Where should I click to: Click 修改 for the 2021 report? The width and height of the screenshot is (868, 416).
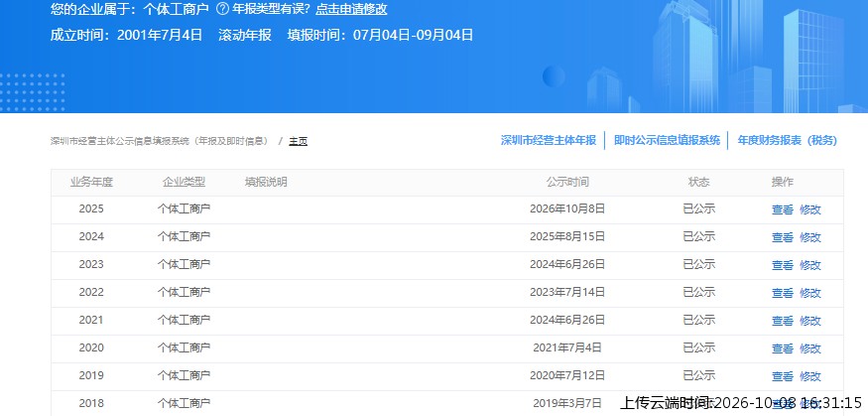809,320
